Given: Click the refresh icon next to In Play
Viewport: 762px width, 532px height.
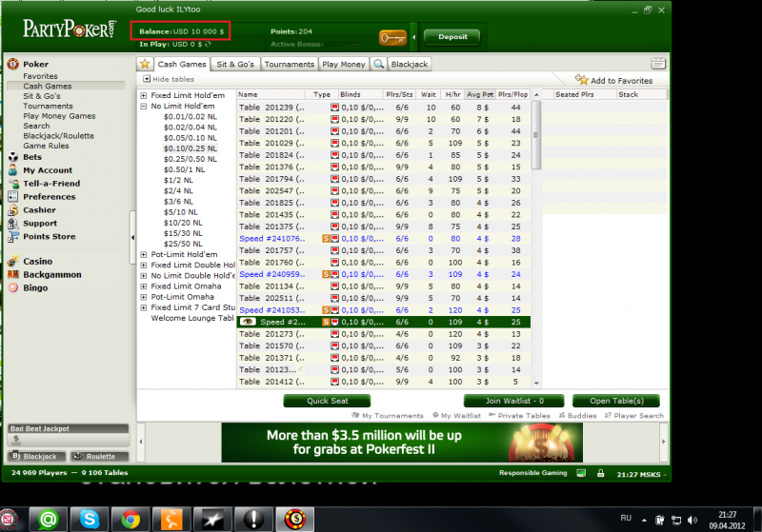Looking at the screenshot, I should [x=208, y=44].
